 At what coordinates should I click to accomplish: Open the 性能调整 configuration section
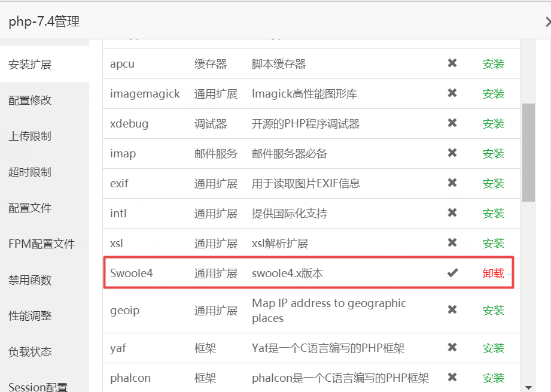click(29, 315)
